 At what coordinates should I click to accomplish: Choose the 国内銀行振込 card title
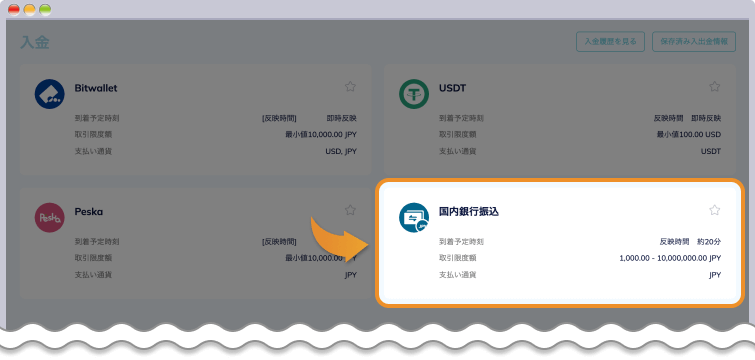(x=469, y=211)
